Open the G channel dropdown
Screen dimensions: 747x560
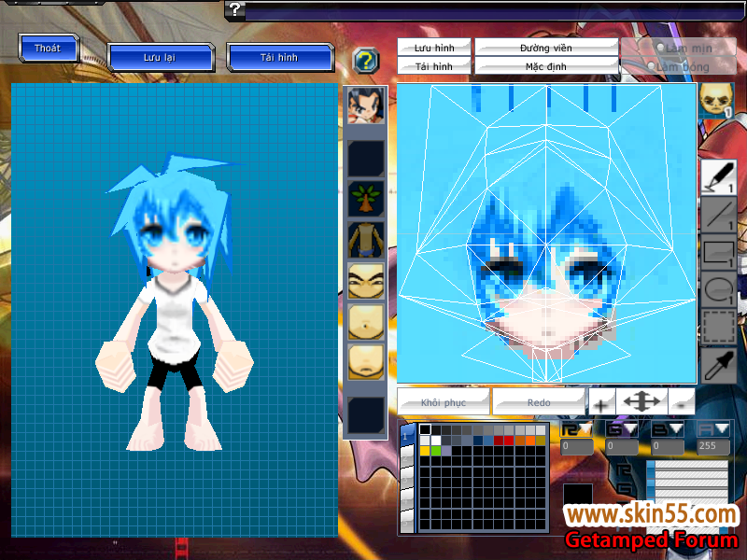coord(622,429)
